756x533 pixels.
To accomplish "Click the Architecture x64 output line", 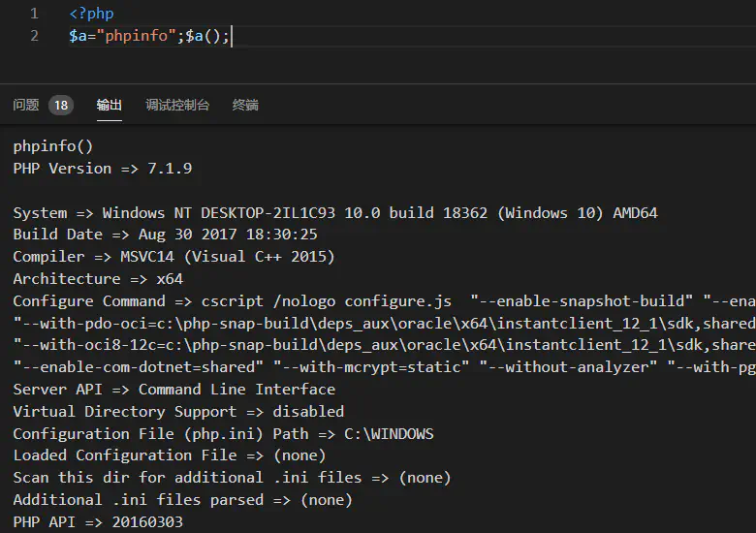I will click(x=98, y=279).
